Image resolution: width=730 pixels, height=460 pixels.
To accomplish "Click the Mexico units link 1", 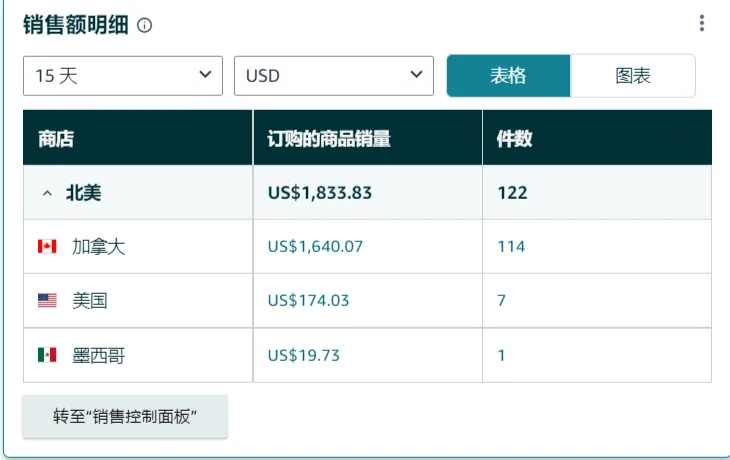I will (501, 355).
